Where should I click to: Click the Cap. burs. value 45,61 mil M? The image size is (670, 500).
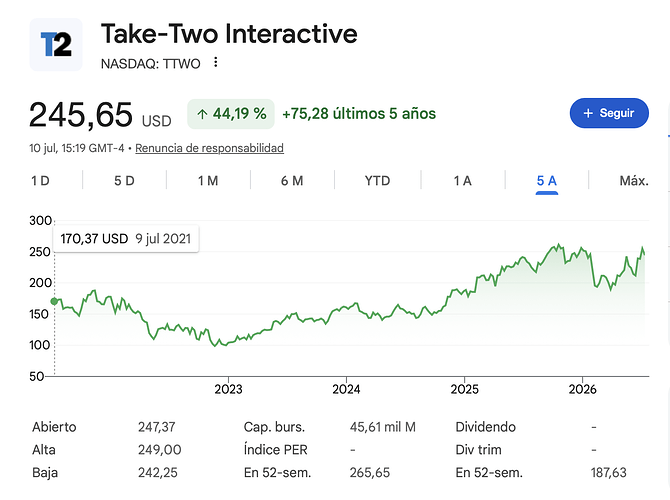pyautogui.click(x=382, y=427)
